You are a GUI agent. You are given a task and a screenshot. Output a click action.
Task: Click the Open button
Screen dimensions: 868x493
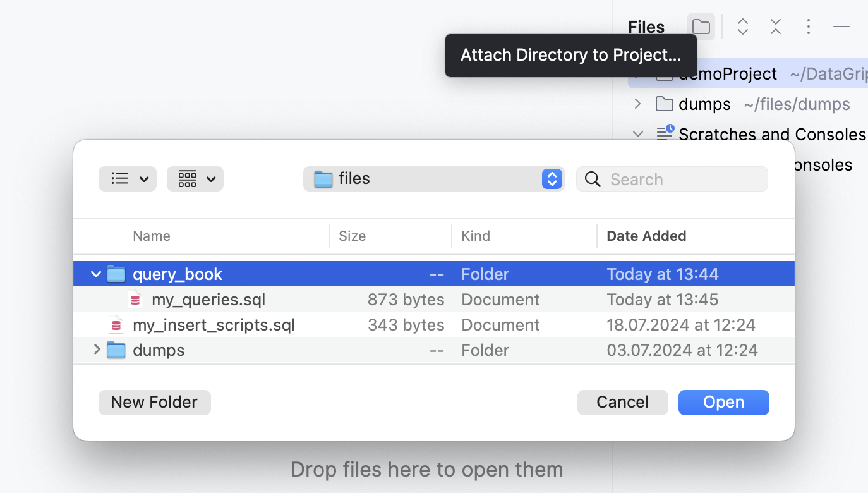click(x=723, y=402)
